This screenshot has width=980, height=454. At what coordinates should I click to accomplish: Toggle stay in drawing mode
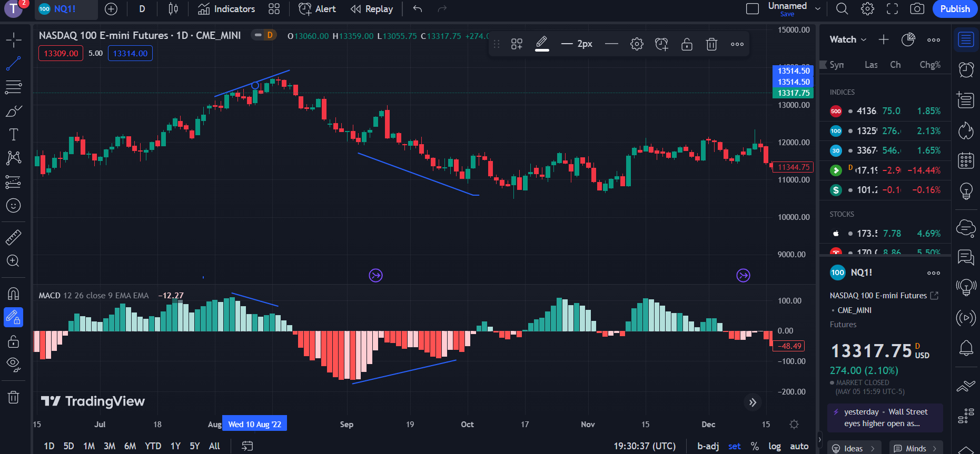(x=14, y=317)
